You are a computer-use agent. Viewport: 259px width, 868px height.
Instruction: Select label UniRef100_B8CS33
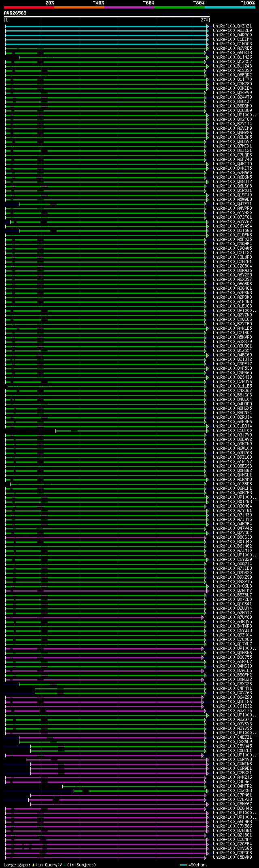pyautogui.click(x=232, y=537)
